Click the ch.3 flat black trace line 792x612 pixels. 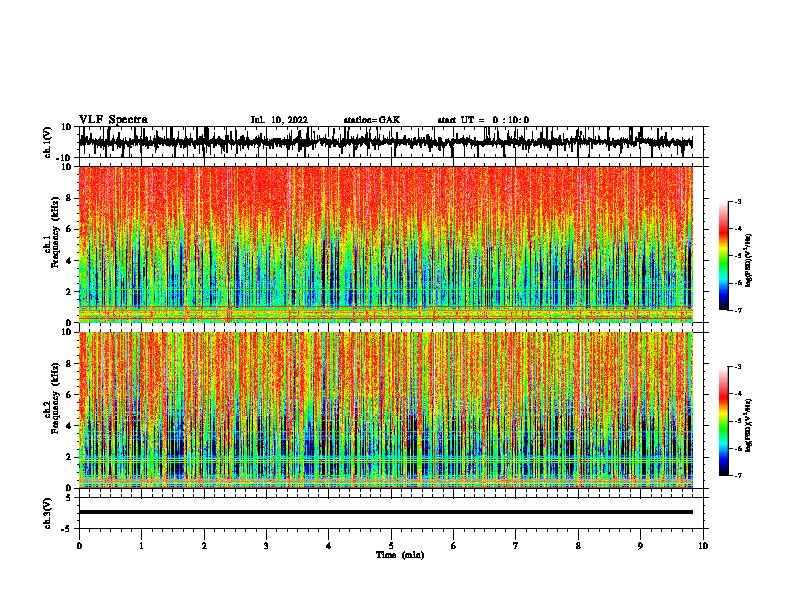[x=385, y=512]
